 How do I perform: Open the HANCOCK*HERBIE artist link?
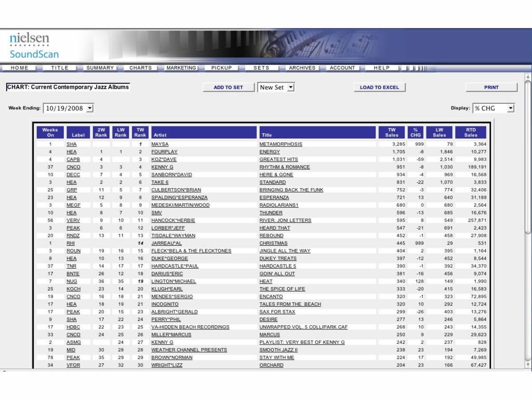pyautogui.click(x=173, y=220)
